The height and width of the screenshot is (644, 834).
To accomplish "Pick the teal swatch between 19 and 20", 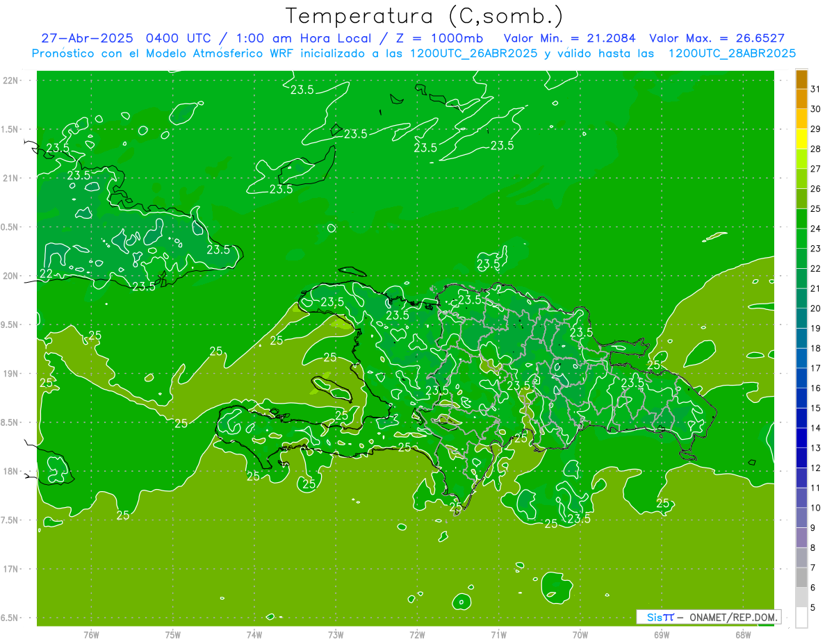I will 801,319.
